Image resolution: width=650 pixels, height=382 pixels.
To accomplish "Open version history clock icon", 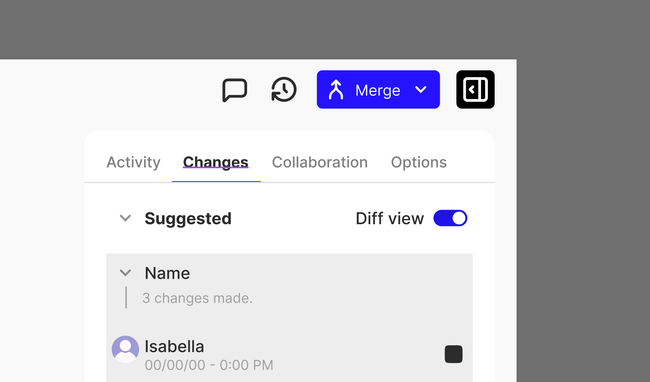I will pyautogui.click(x=284, y=89).
